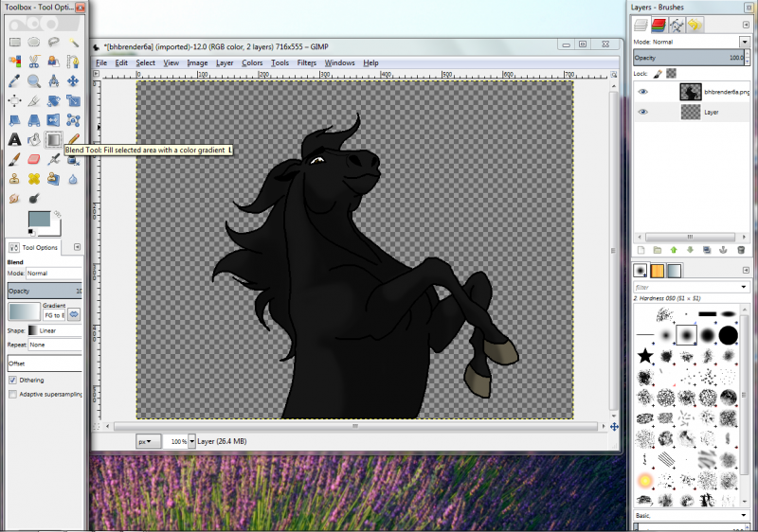Toggle the Lock alpha channel checkerboard icon
Image resolution: width=758 pixels, height=532 pixels.
671,74
